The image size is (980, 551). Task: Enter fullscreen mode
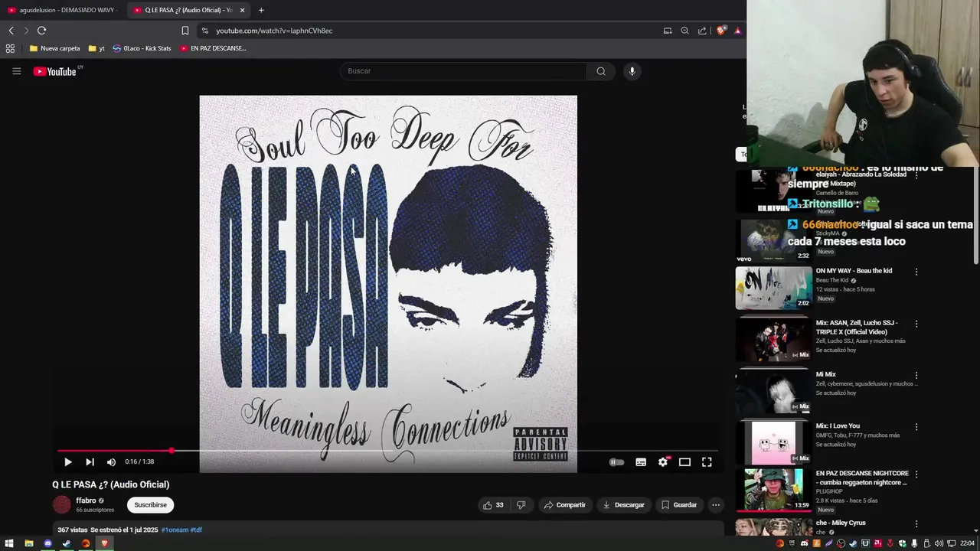[707, 462]
